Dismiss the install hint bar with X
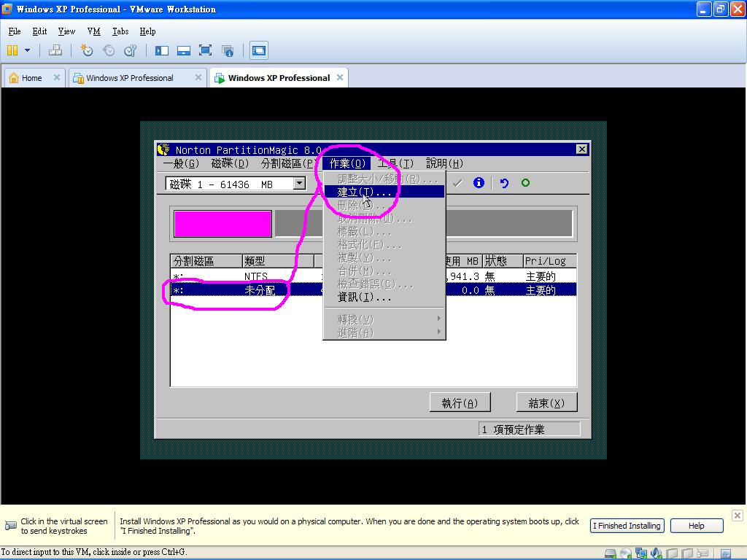 (x=737, y=516)
